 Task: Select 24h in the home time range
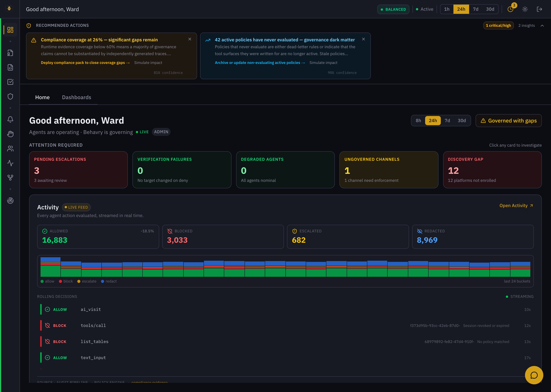point(433,120)
